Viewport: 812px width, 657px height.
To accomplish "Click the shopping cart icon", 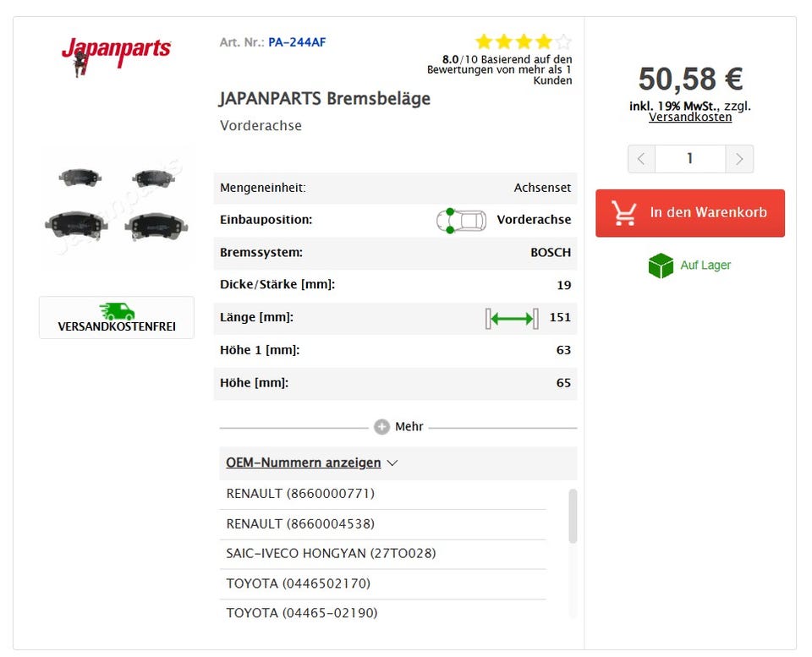I will tap(623, 213).
